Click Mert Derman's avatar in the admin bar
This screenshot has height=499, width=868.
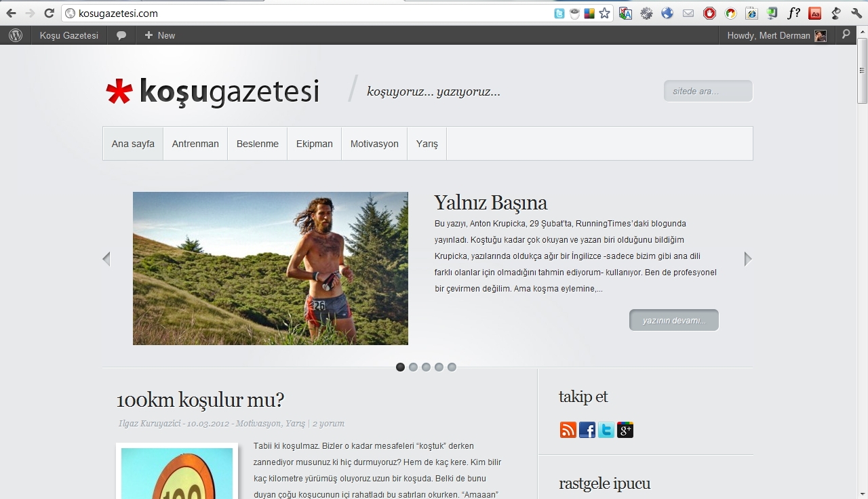[821, 35]
